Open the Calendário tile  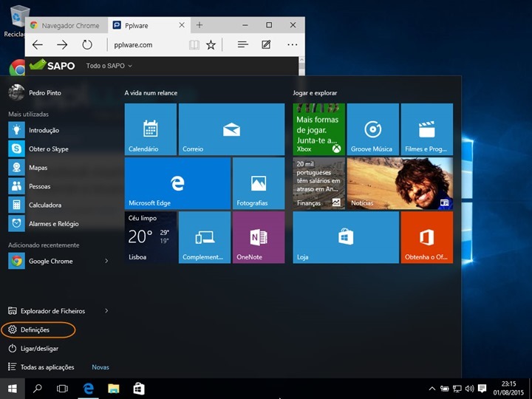[150, 129]
